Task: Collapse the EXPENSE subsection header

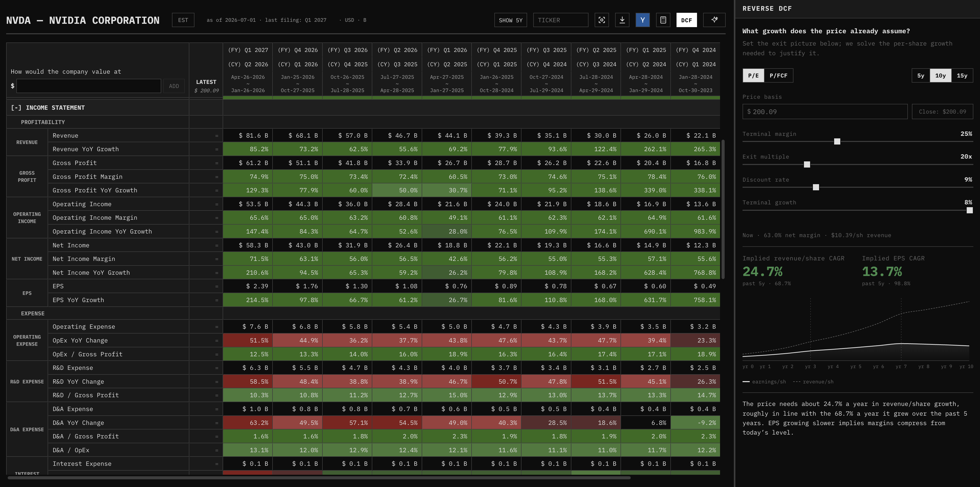Action: click(x=33, y=313)
